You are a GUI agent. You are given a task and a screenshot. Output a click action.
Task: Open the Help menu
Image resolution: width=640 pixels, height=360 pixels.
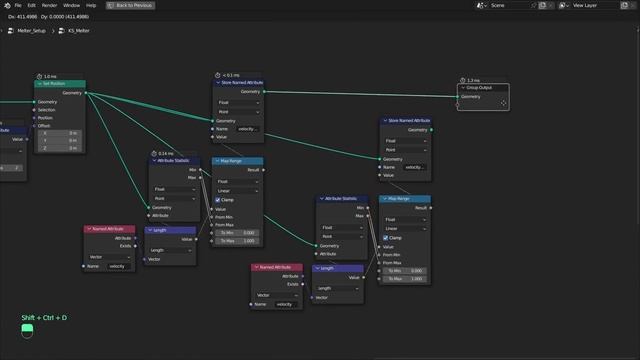91,5
